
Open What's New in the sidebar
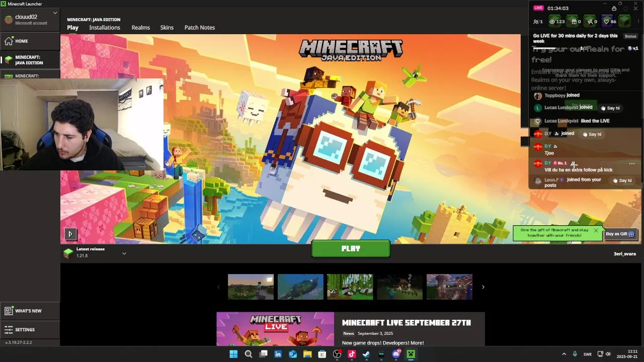(30, 311)
